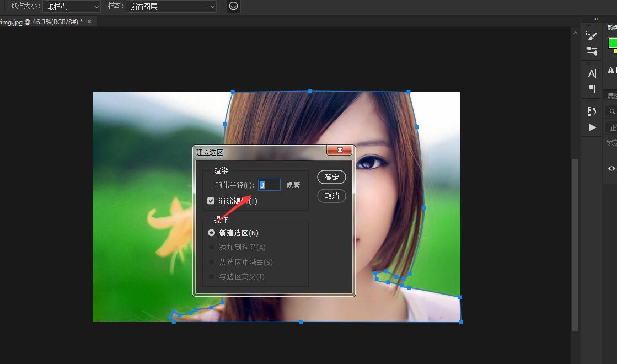The height and width of the screenshot is (364, 617).
Task: Select Subtract from Selection radio (从选区中减去)
Action: [211, 262]
